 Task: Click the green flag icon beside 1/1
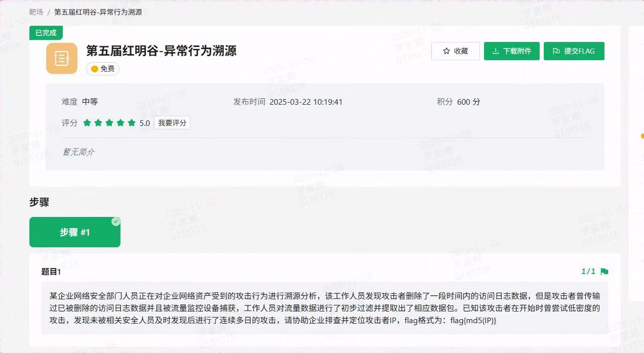[x=604, y=272]
